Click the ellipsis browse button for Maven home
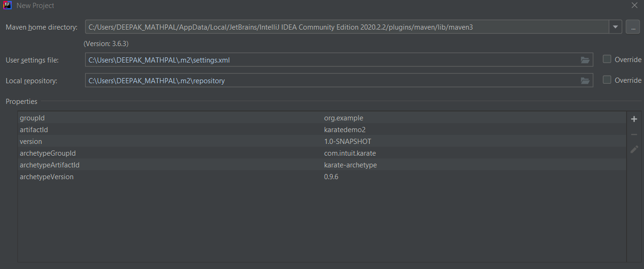Viewport: 644px width, 269px height. 633,27
